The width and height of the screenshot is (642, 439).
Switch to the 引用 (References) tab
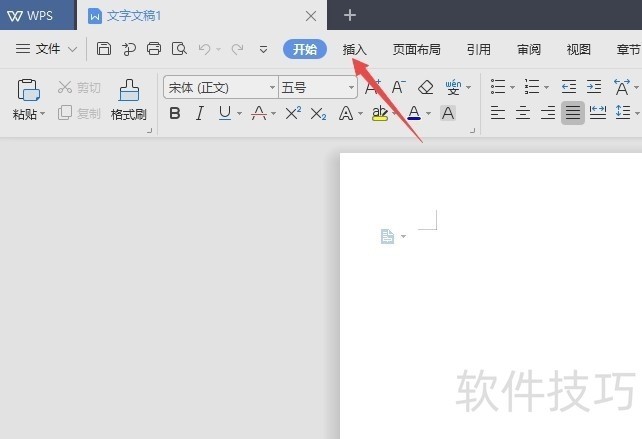tap(479, 50)
